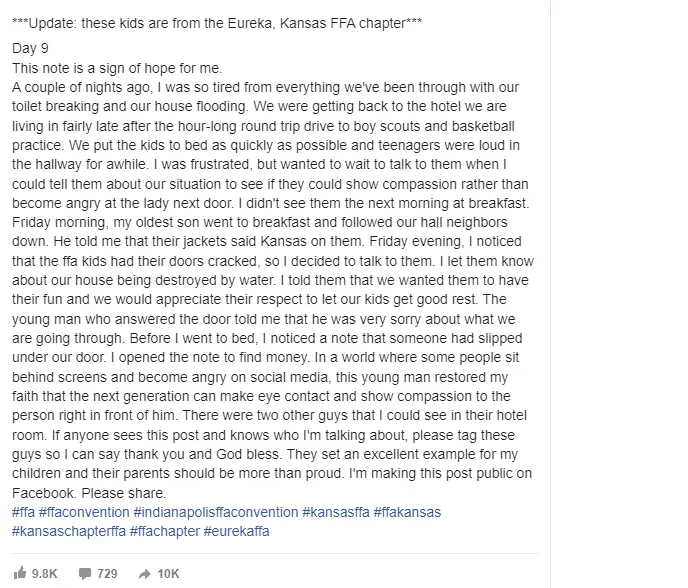Open the 729 comments count
The image size is (688, 588).
tap(107, 574)
